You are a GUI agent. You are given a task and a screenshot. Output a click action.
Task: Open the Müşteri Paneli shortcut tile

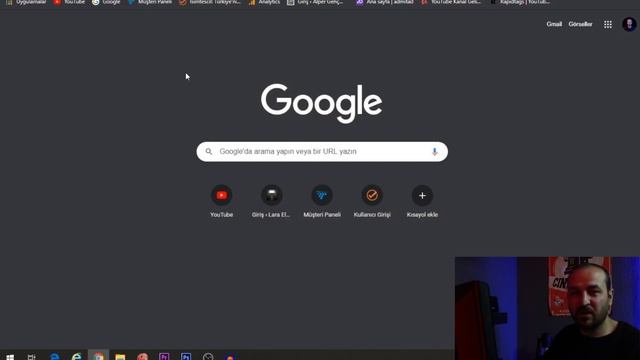(x=322, y=201)
